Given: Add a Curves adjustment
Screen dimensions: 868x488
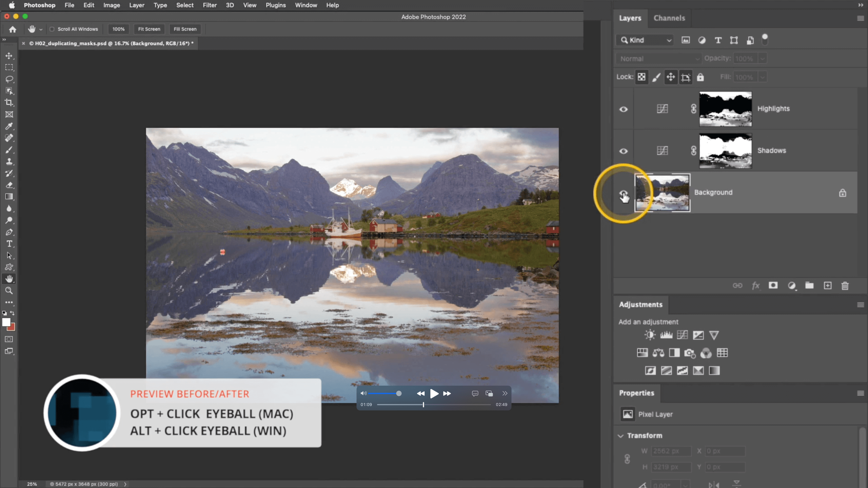Looking at the screenshot, I should tap(682, 335).
